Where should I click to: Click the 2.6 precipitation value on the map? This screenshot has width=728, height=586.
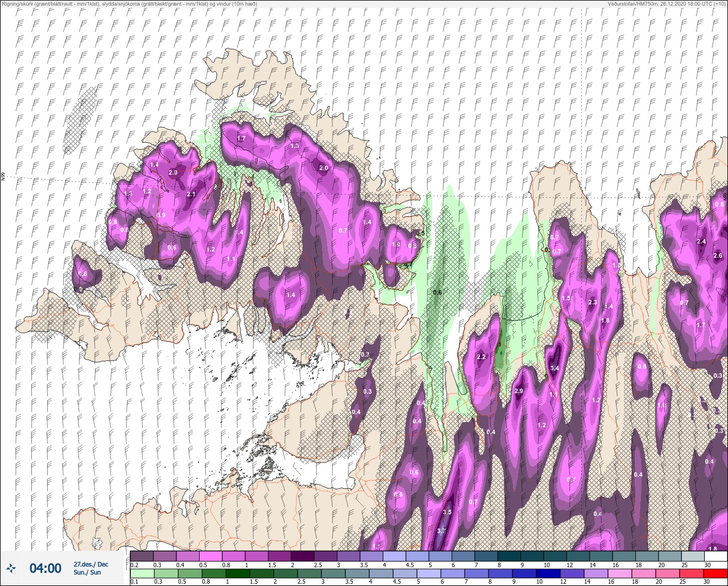click(718, 255)
